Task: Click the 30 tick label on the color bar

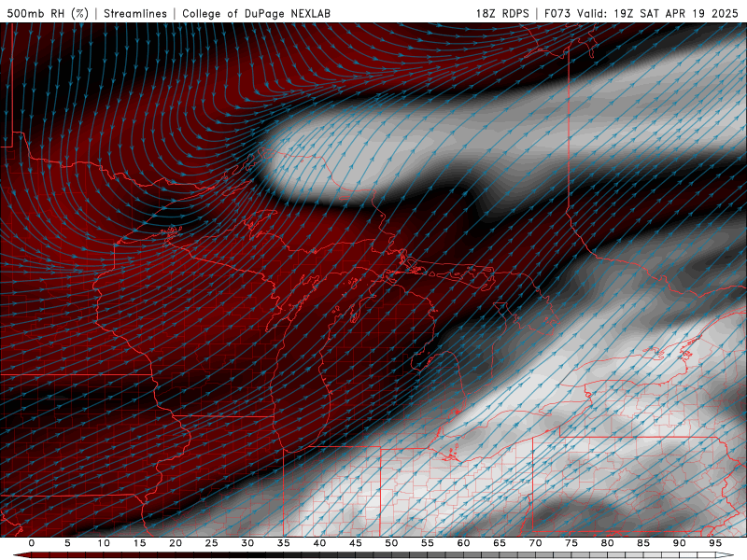Action: (x=247, y=543)
